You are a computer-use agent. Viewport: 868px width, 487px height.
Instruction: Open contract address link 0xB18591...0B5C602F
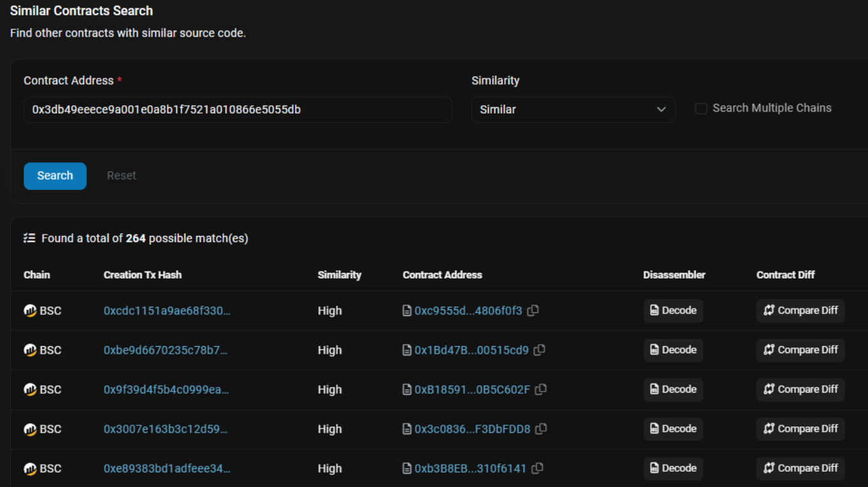coord(472,390)
